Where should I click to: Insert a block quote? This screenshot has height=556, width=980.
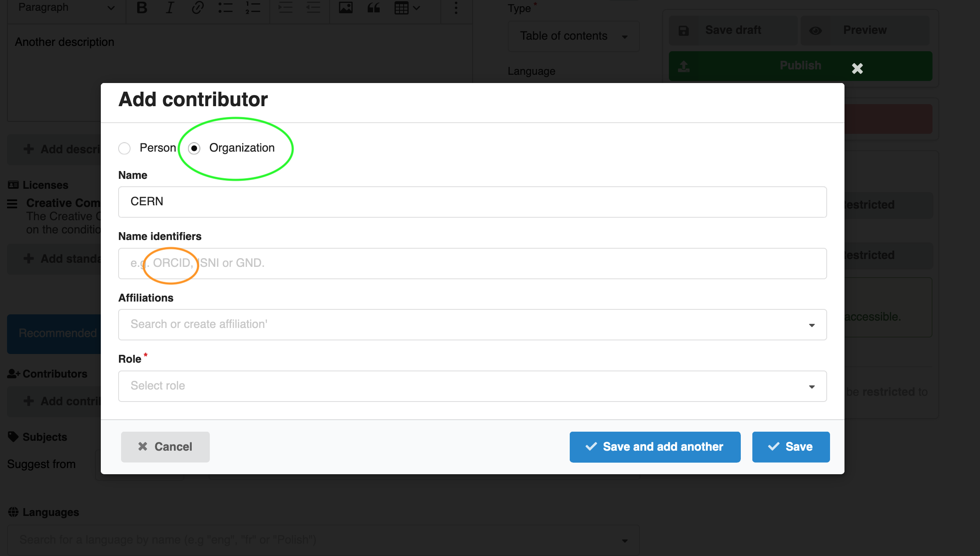(x=373, y=8)
